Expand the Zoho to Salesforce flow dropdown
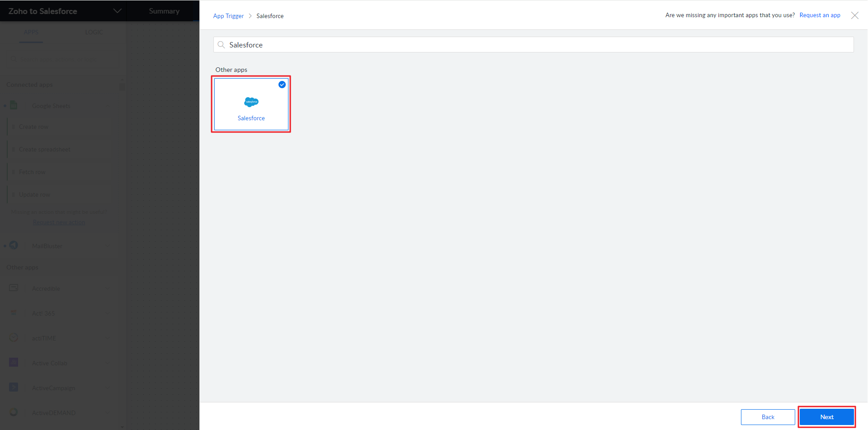Screen dimensions: 868x430 coord(117,11)
